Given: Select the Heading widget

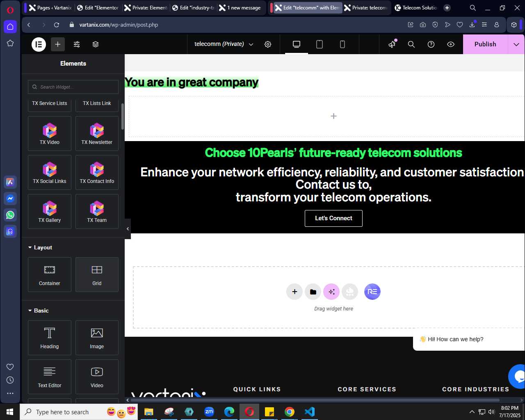Looking at the screenshot, I should [x=50, y=338].
